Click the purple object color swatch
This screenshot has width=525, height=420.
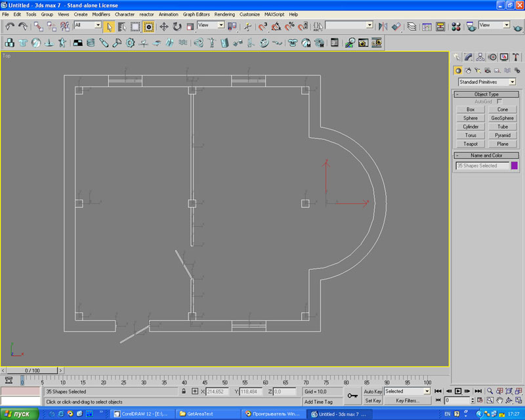(x=514, y=166)
